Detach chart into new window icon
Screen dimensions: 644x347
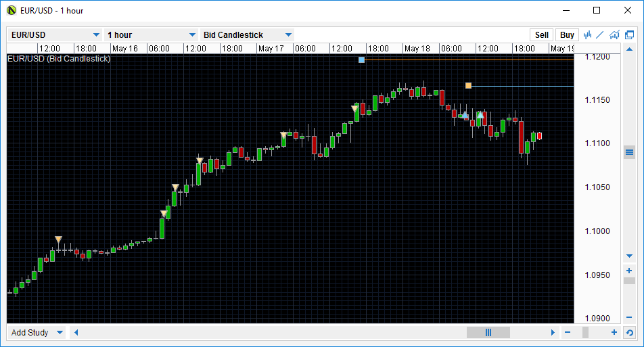[x=629, y=35]
